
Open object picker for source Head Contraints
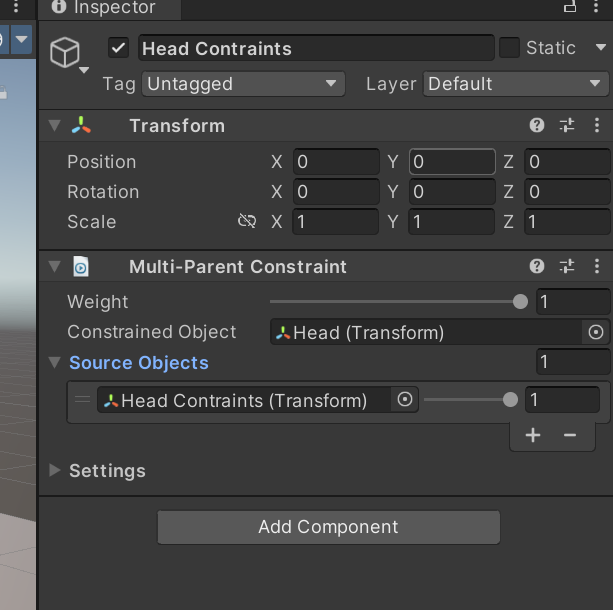405,400
